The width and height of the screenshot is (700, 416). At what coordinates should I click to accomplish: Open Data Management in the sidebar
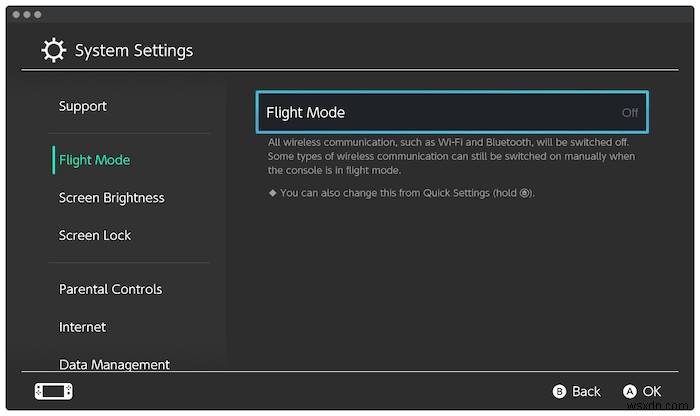[x=114, y=364]
